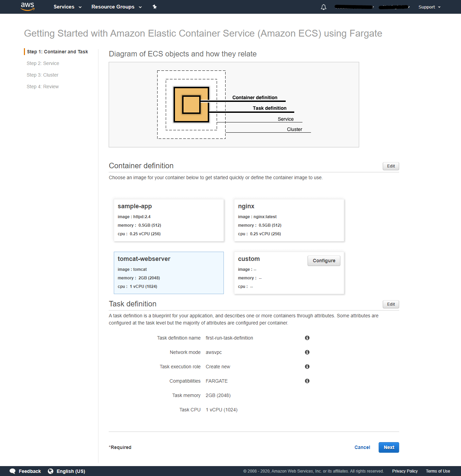Click the *Required note
This screenshot has width=461, height=476.
pyautogui.click(x=120, y=447)
